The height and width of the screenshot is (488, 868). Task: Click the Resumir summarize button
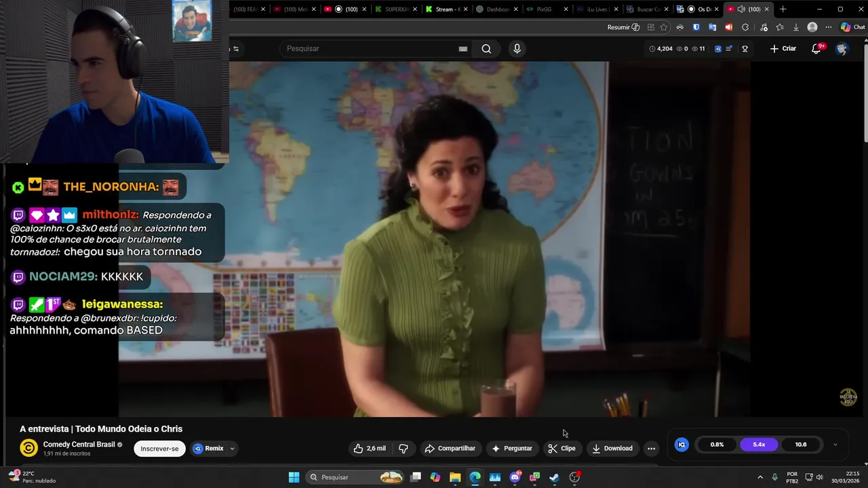click(x=623, y=27)
